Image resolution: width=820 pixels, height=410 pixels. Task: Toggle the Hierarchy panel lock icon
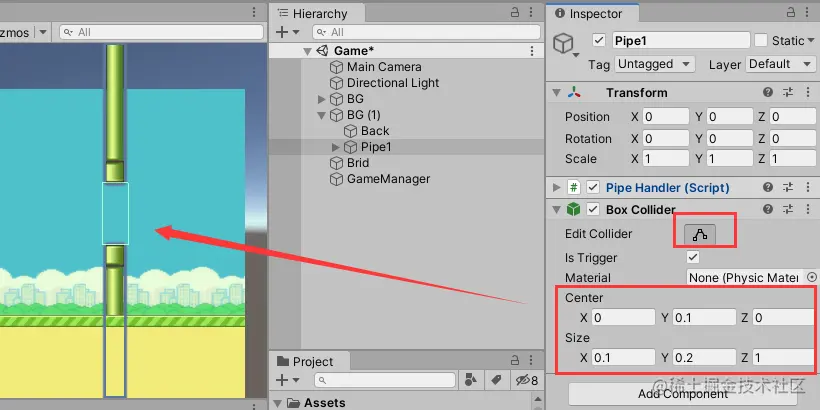[515, 13]
